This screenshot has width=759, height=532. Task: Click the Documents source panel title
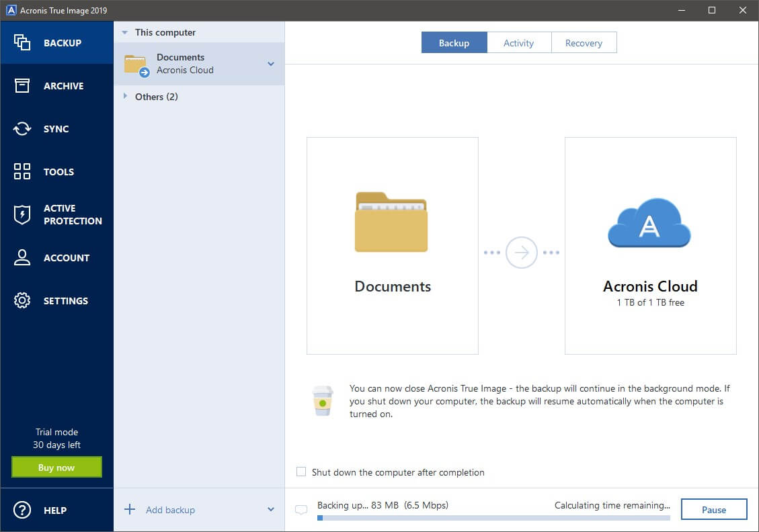click(x=393, y=286)
